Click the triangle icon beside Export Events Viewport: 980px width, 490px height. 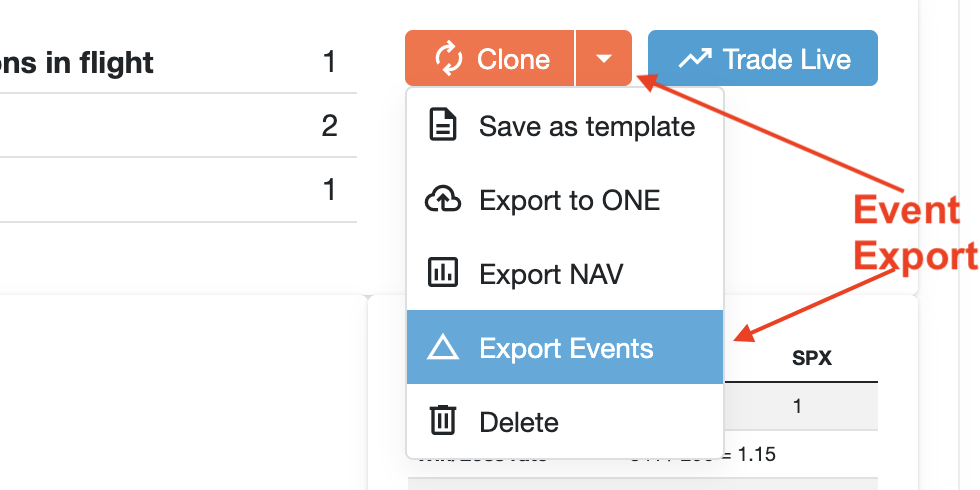[442, 347]
